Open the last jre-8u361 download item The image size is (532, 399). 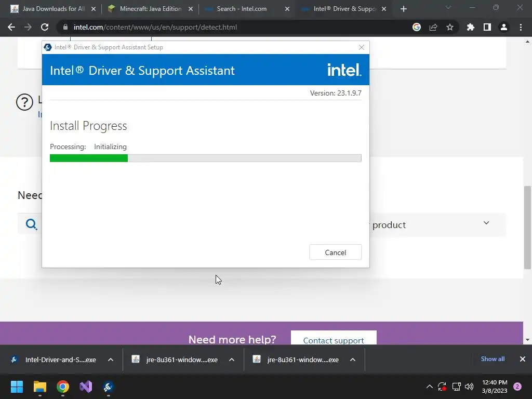pyautogui.click(x=296, y=360)
